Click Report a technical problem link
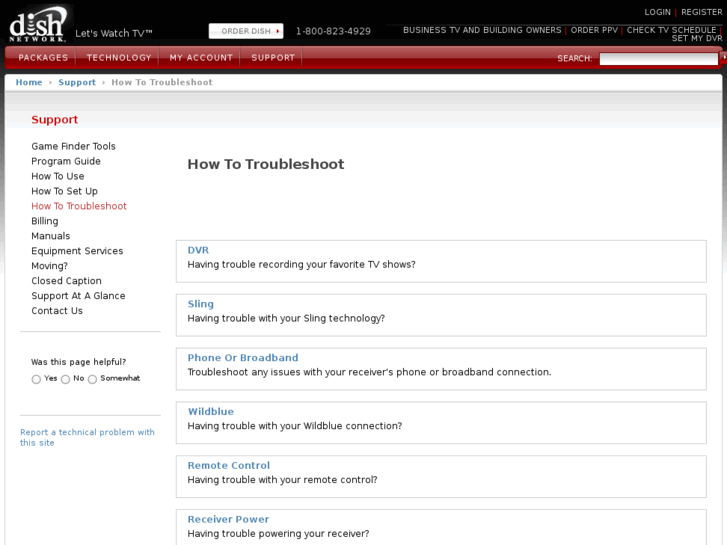 pyautogui.click(x=87, y=437)
